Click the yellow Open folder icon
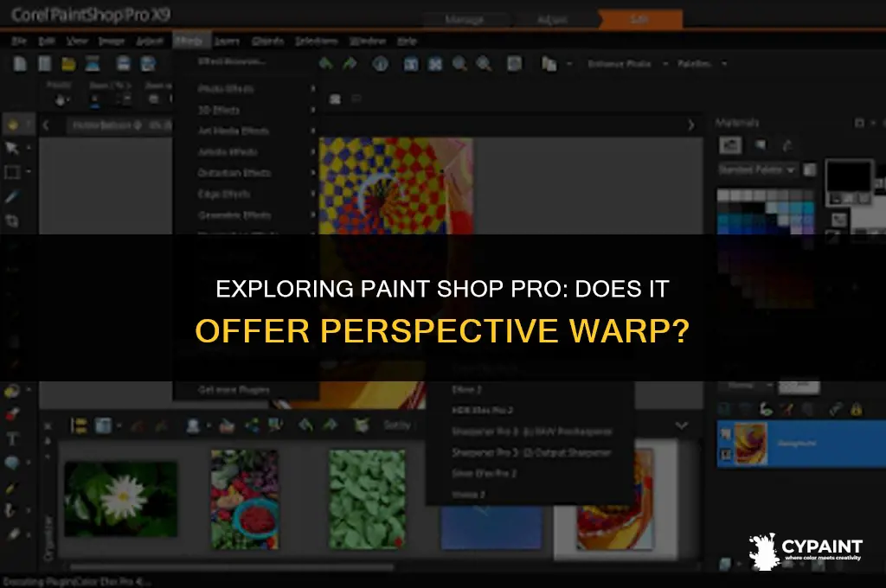 68,64
